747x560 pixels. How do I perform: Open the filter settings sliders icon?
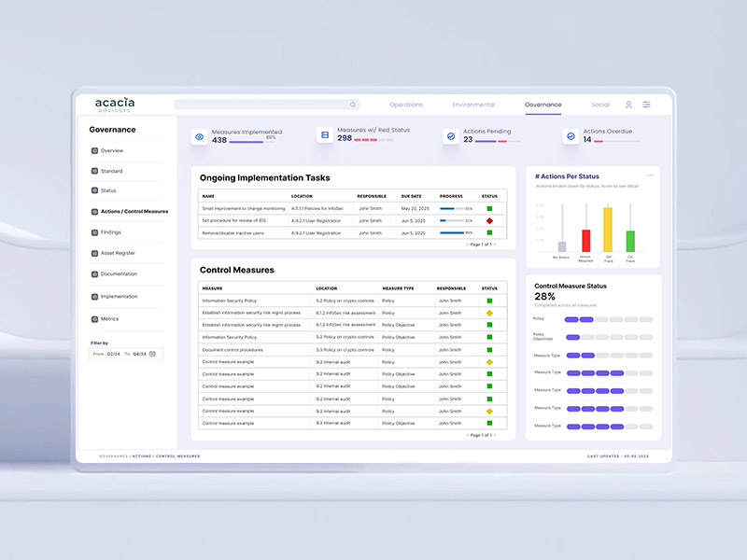point(646,105)
